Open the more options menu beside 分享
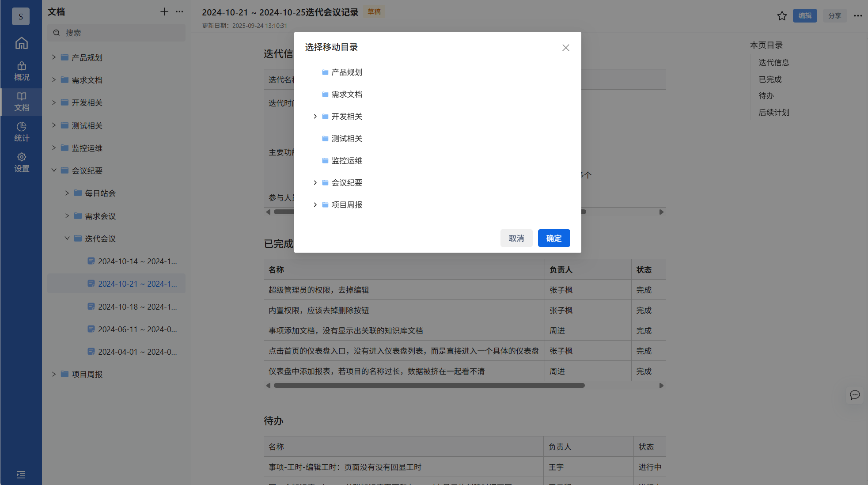The width and height of the screenshot is (868, 485). tap(857, 16)
